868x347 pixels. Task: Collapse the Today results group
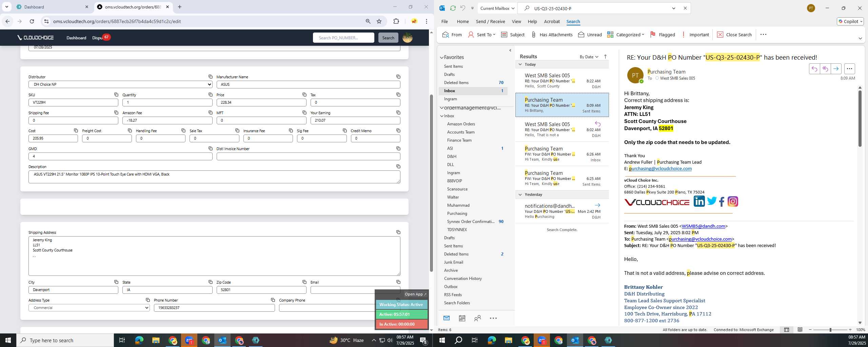click(x=520, y=64)
